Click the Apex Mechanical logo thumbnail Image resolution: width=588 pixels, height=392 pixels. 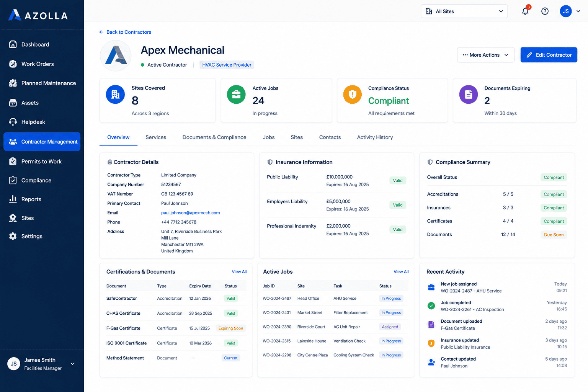[x=116, y=56]
